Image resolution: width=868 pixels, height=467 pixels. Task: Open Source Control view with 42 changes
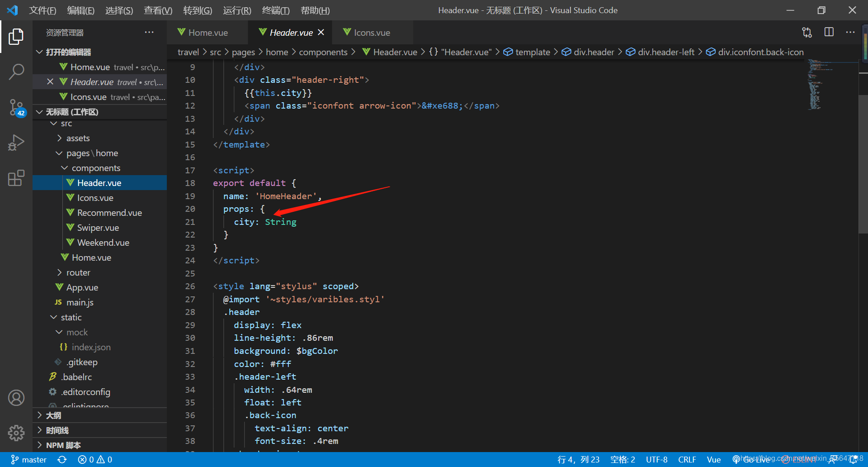pyautogui.click(x=16, y=107)
